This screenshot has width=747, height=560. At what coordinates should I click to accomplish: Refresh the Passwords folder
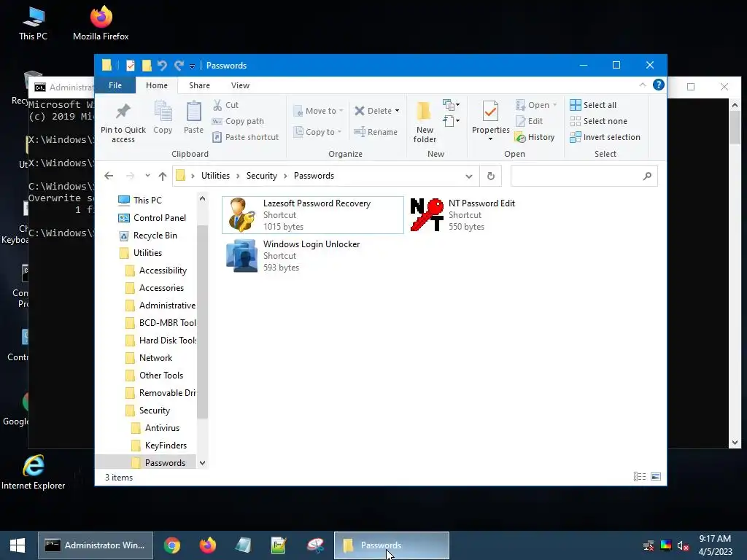(491, 176)
